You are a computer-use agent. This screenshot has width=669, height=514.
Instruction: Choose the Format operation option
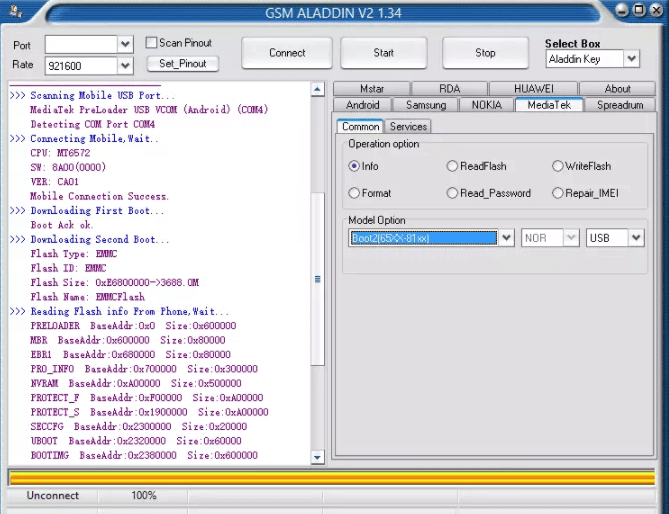pos(354,193)
